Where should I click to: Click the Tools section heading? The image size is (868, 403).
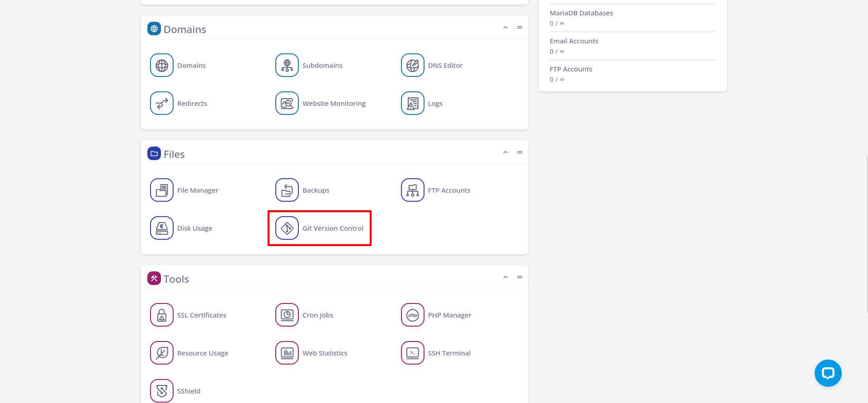click(176, 279)
